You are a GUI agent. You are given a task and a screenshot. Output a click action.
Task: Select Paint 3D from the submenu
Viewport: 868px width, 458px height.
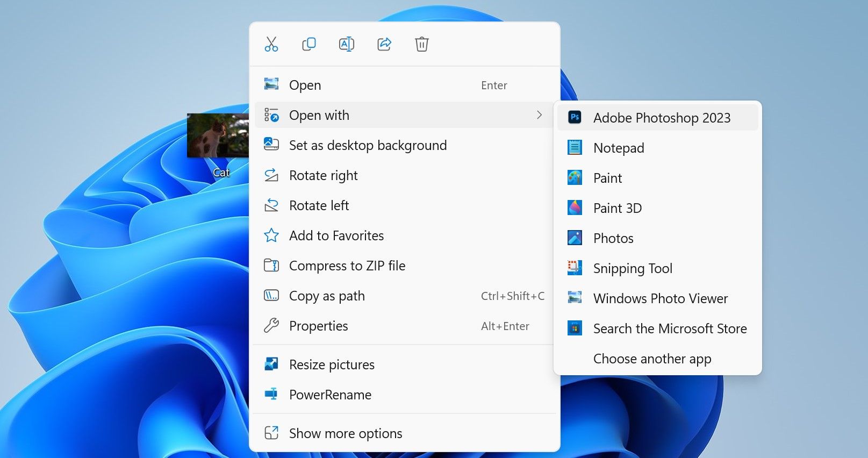coord(617,208)
